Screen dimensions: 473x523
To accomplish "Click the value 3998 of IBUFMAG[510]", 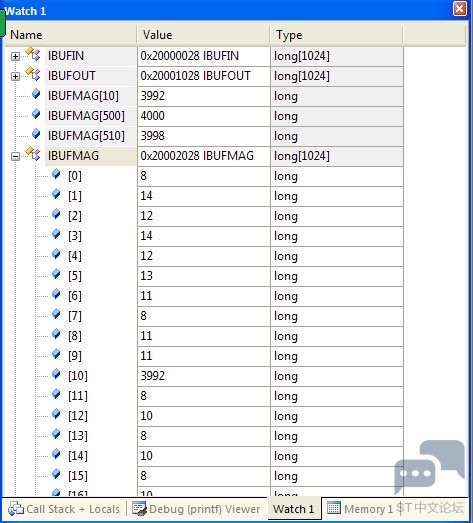I will [x=152, y=136].
